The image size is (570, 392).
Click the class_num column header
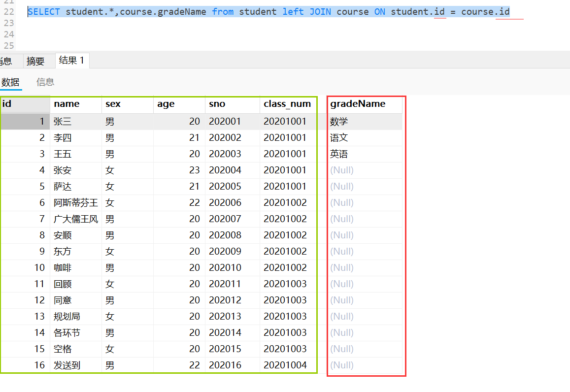pos(288,104)
